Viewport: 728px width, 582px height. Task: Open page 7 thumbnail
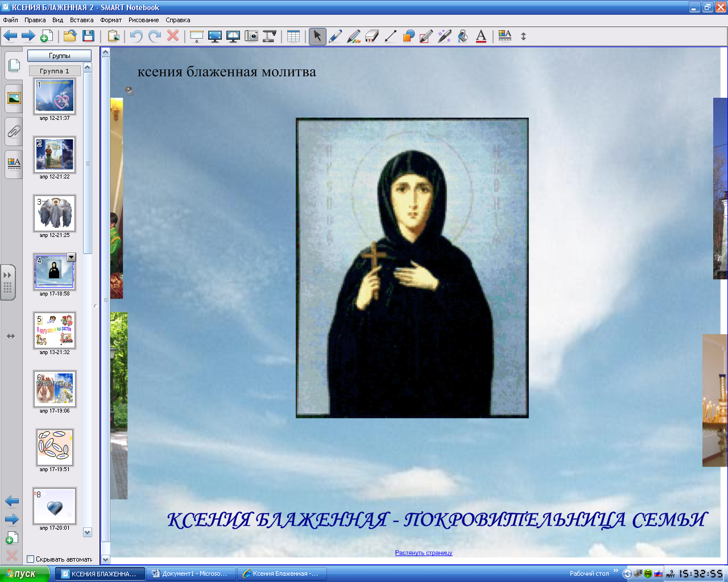pyautogui.click(x=55, y=447)
